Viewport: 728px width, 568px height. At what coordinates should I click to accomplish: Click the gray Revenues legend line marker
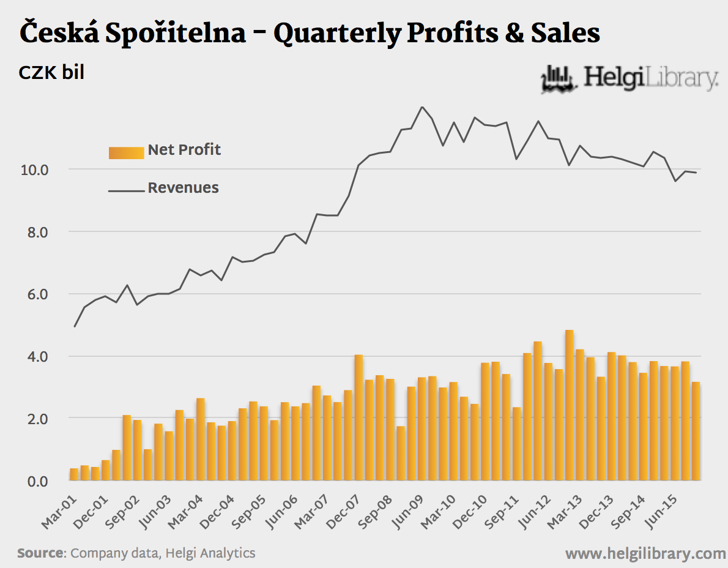click(126, 190)
